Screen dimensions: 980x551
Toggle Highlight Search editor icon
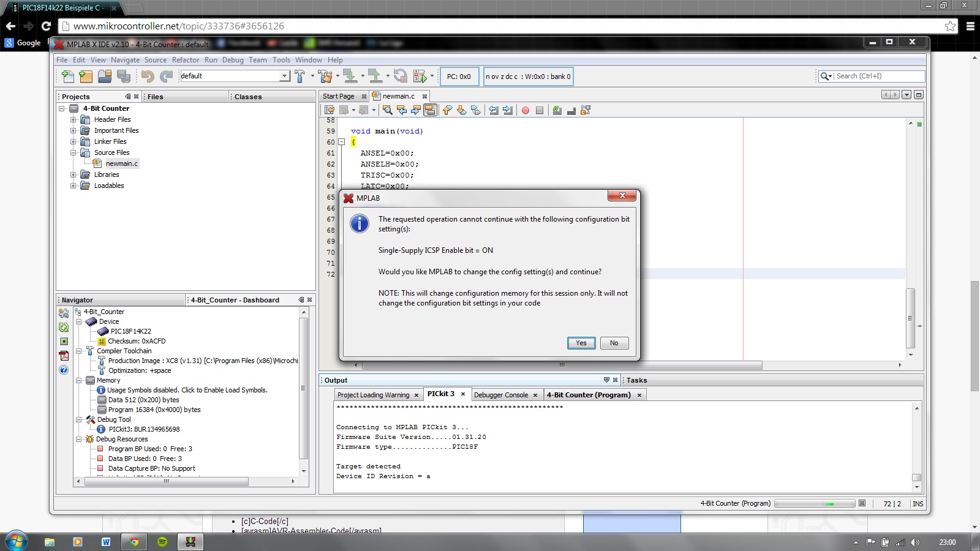[430, 110]
